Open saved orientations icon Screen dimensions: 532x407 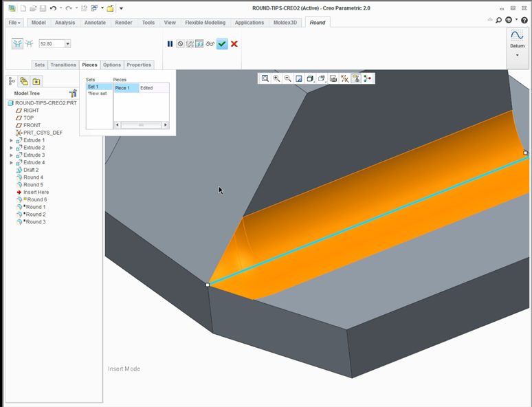point(322,79)
